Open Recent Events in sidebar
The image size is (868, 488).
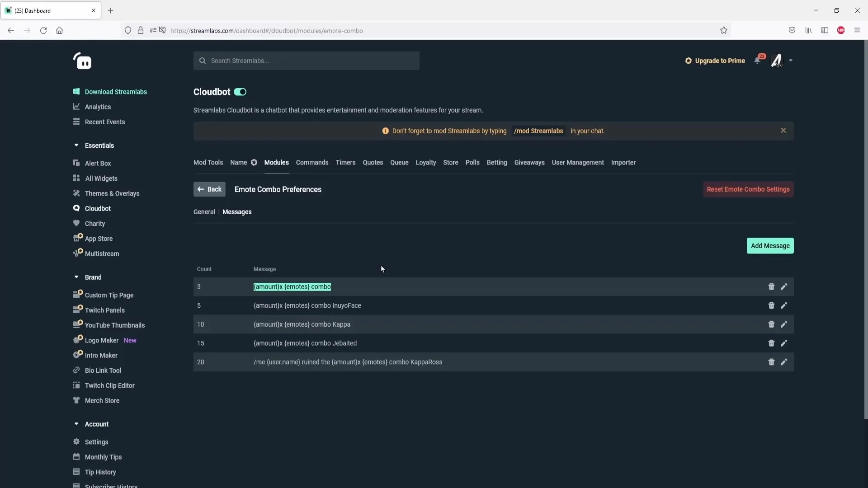105,122
